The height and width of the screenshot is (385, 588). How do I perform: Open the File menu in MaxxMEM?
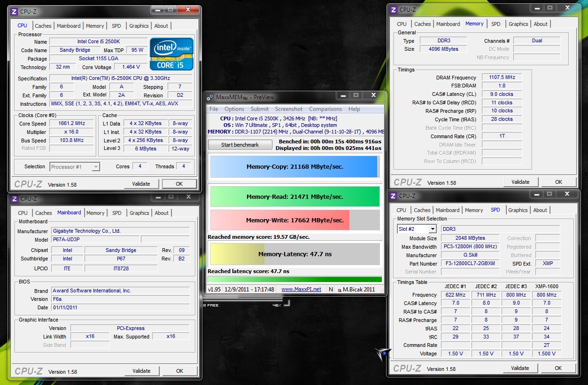click(214, 109)
